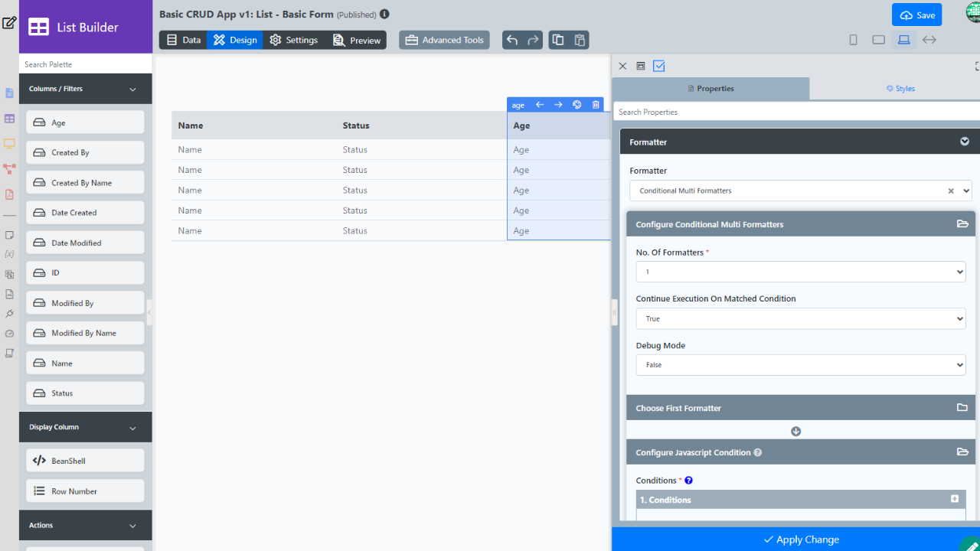
Task: Collapse the Columns / Filters palette section
Action: point(132,89)
